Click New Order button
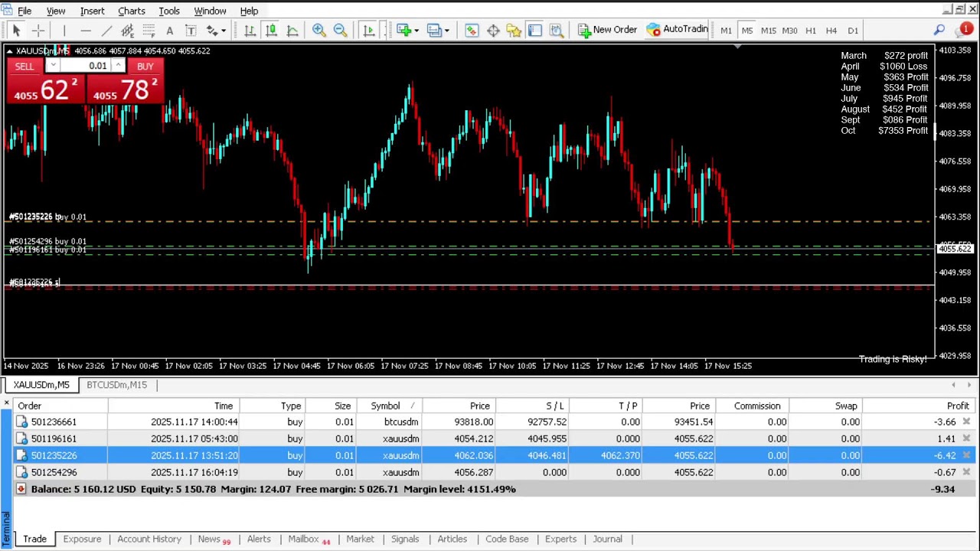 click(607, 31)
